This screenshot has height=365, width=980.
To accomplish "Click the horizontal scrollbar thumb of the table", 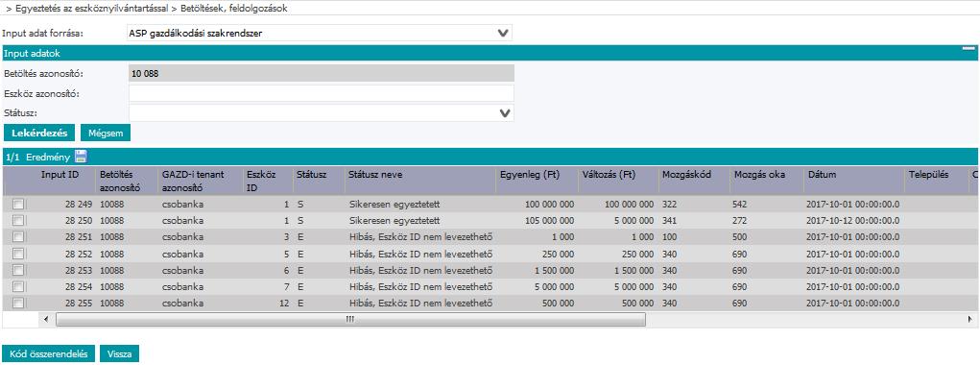I will (x=350, y=319).
